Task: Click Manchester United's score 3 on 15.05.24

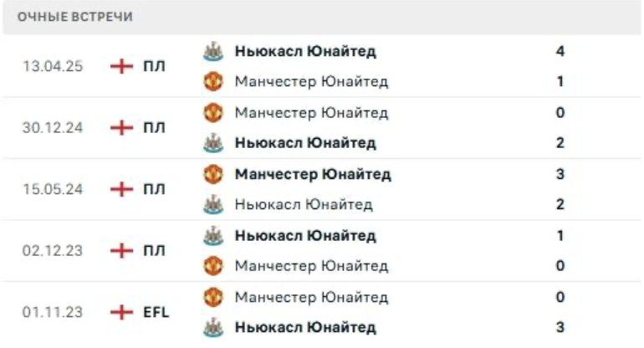Action: [560, 174]
